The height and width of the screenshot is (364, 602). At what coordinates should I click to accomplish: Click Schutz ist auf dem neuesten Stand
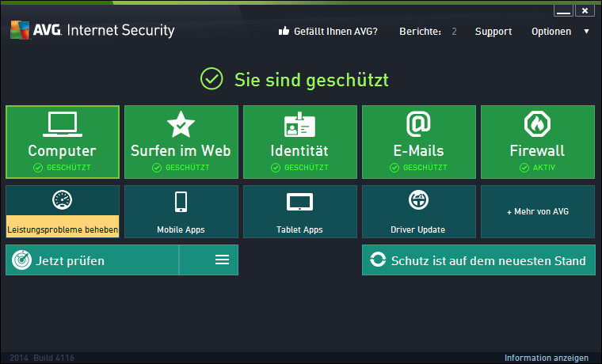tap(478, 260)
